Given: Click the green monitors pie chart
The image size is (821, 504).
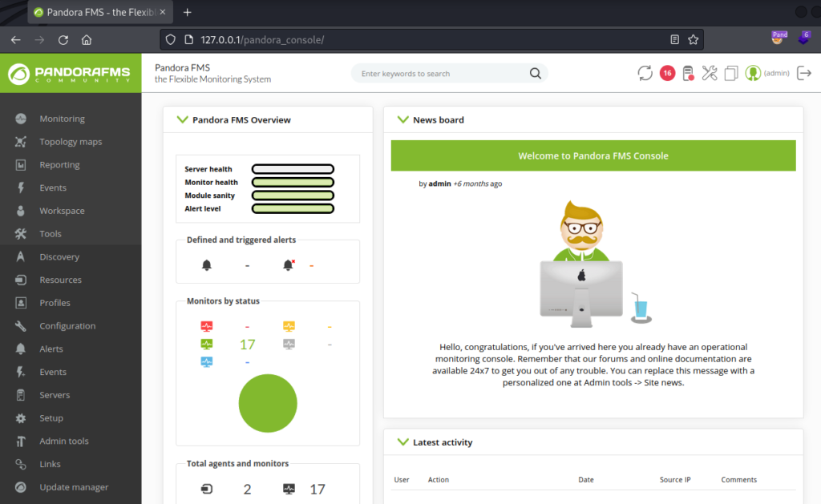Looking at the screenshot, I should coord(268,404).
